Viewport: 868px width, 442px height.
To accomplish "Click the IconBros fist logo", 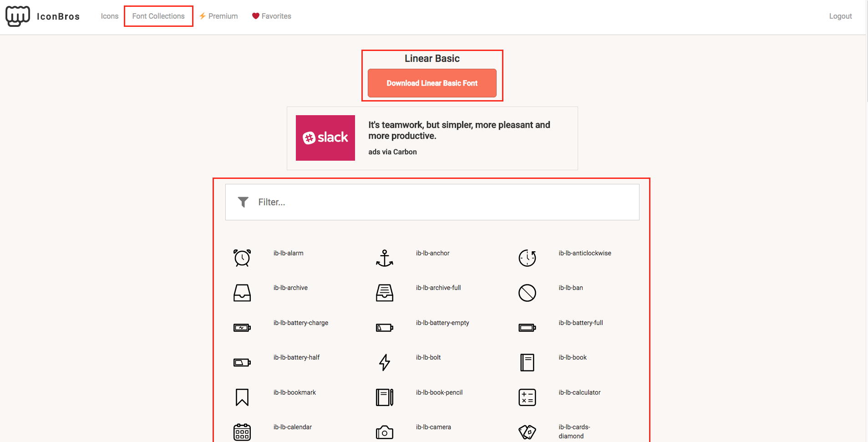I will (x=18, y=16).
